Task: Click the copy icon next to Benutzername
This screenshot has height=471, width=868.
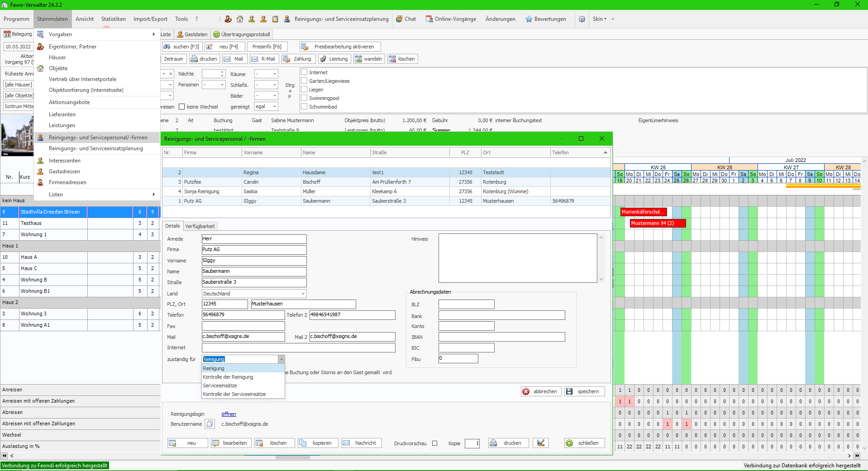Action: pos(210,424)
